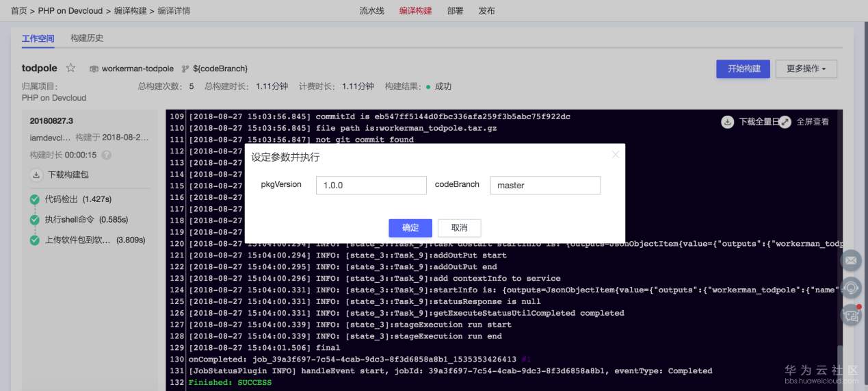Click log line 127 stageExecution run start
868x391 pixels.
(350, 324)
